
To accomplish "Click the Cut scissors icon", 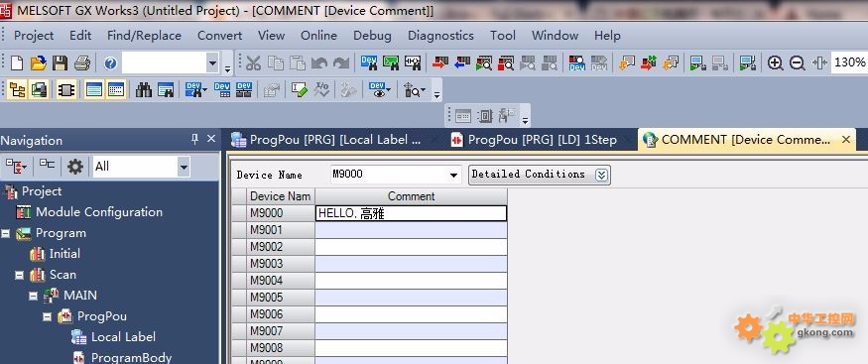I will 253,63.
